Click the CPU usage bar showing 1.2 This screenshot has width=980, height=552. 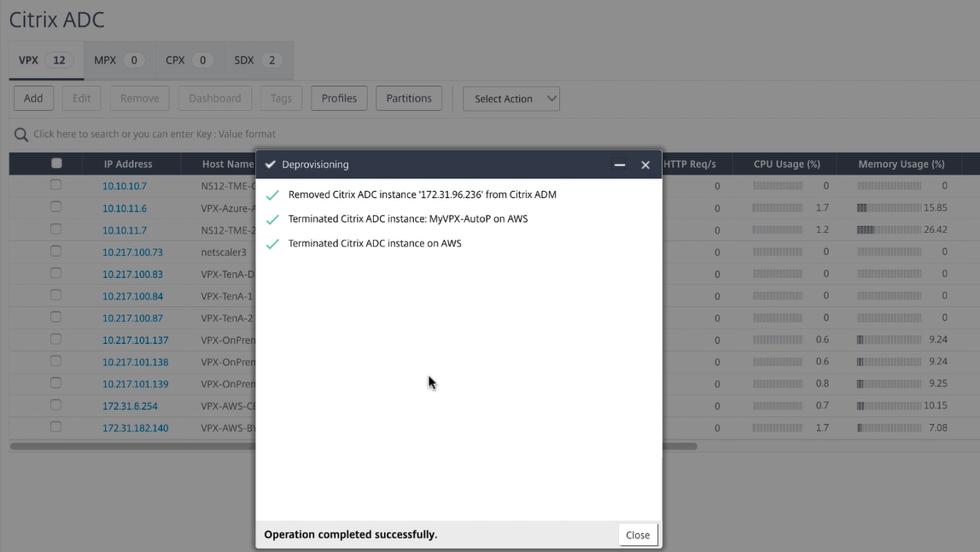pyautogui.click(x=778, y=230)
